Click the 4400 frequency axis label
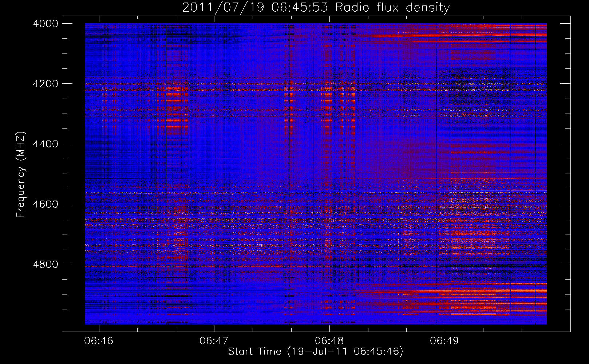 [x=46, y=144]
